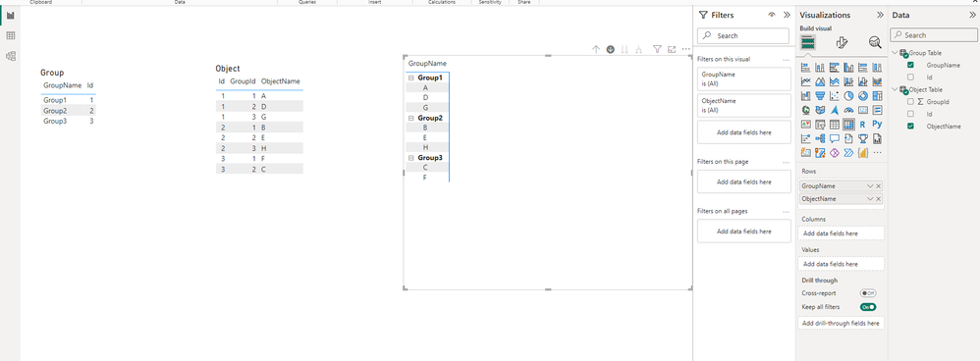Check GroupId field under Object Table

coord(910,101)
